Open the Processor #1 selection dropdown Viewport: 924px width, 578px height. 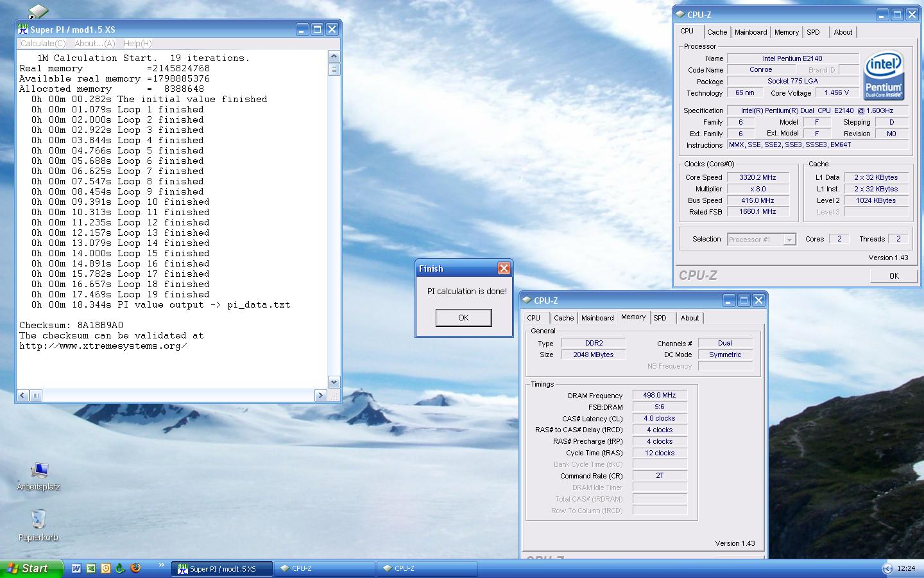coord(789,240)
